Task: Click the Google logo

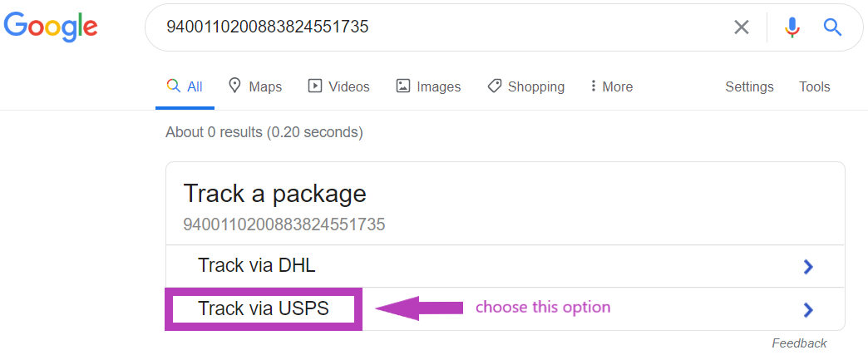Action: pyautogui.click(x=51, y=27)
